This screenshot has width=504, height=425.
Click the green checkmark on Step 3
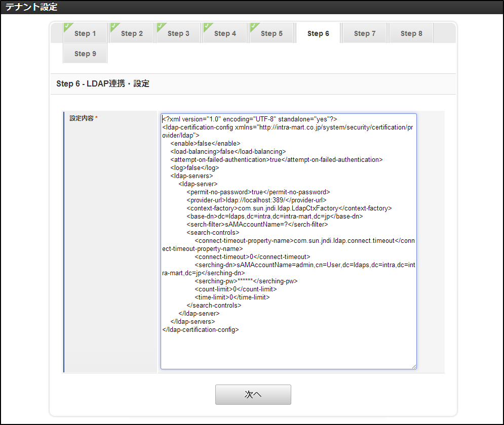[161, 26]
